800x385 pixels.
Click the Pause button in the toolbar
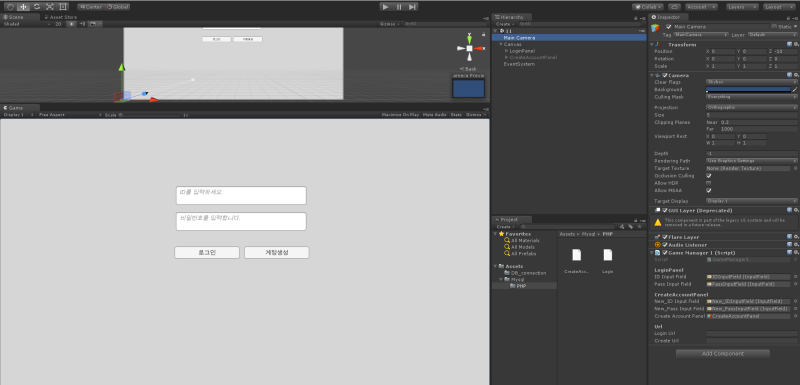tap(399, 7)
